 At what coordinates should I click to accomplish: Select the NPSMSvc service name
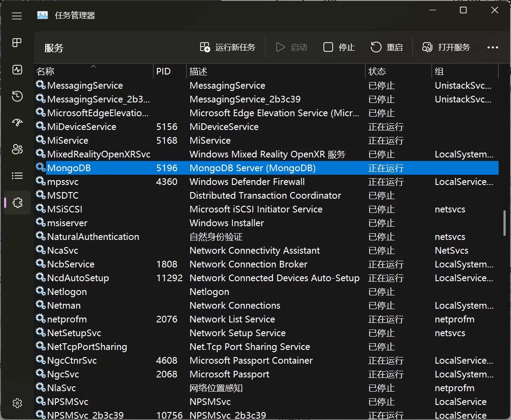[x=68, y=401]
